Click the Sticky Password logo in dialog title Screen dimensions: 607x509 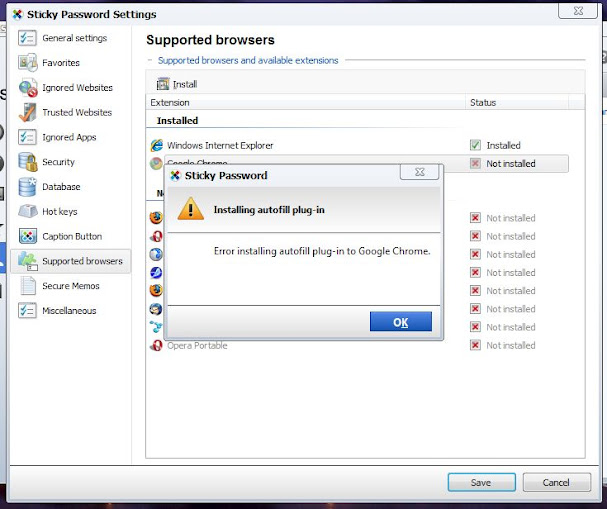(x=175, y=175)
